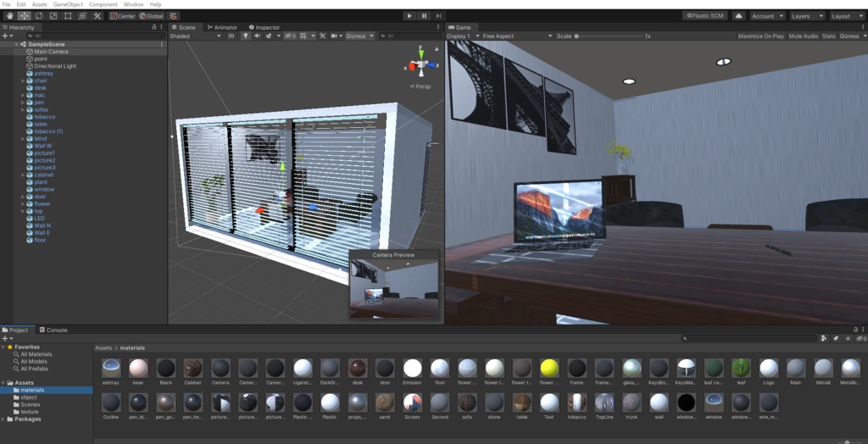The width and height of the screenshot is (868, 444).
Task: Open the Window menu
Action: click(133, 4)
